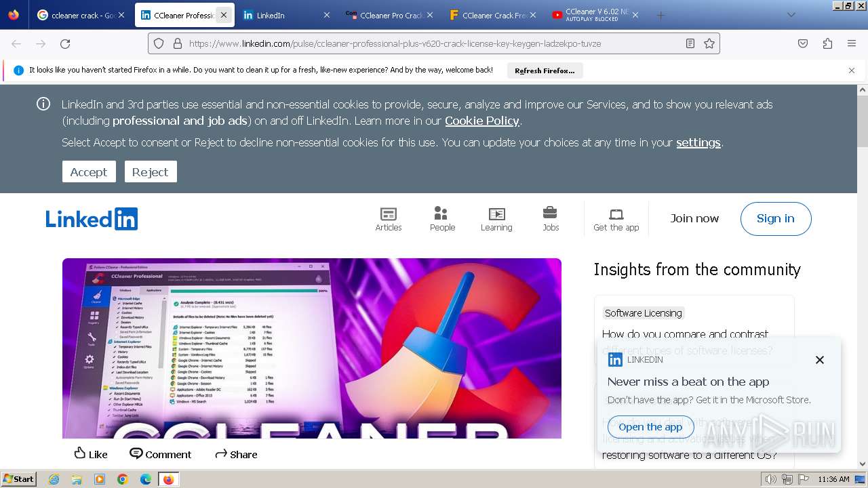The width and height of the screenshot is (868, 488).
Task: Click the tracking protection shield icon
Action: tap(159, 43)
